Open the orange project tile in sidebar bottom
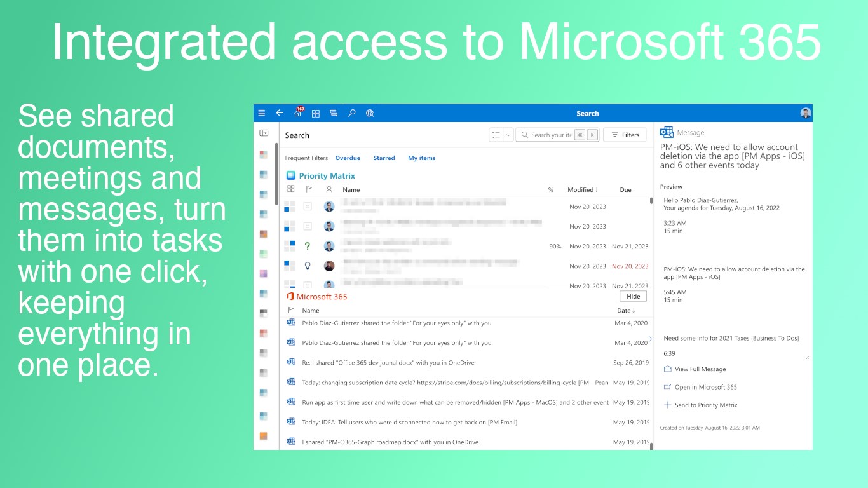The width and height of the screenshot is (868, 488). (264, 436)
